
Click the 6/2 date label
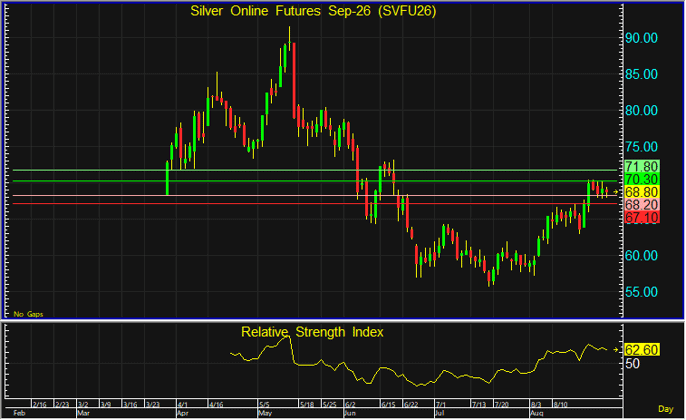(x=350, y=405)
